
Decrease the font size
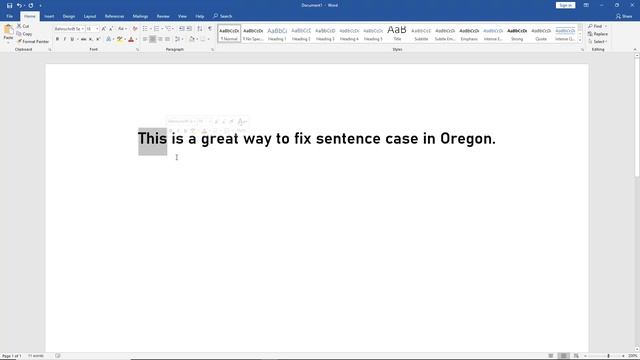point(111,29)
